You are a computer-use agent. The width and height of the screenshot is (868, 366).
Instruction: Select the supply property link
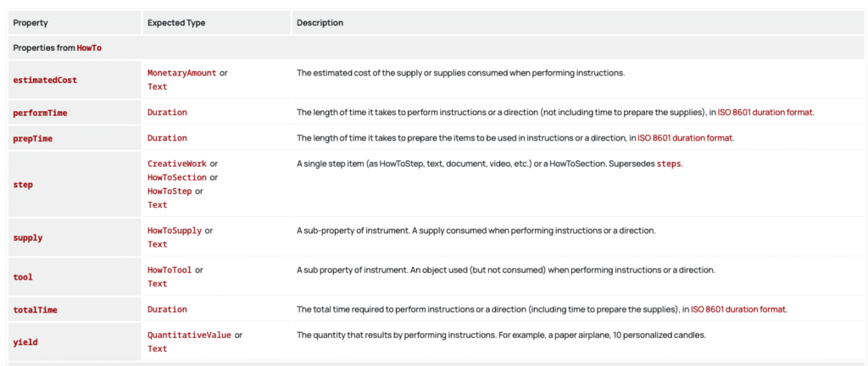tap(28, 237)
